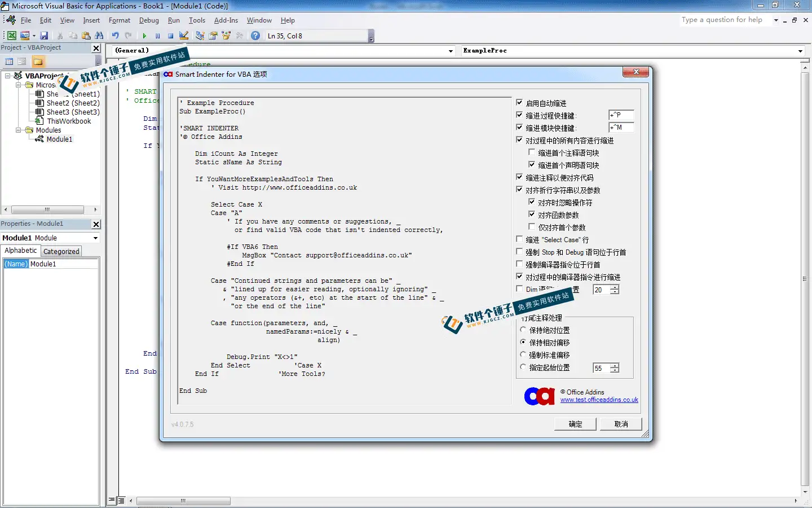Click the blue Help question mark icon

coord(255,36)
